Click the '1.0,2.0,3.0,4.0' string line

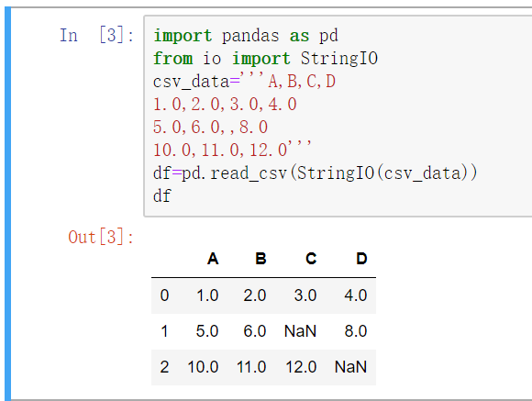pyautogui.click(x=225, y=105)
